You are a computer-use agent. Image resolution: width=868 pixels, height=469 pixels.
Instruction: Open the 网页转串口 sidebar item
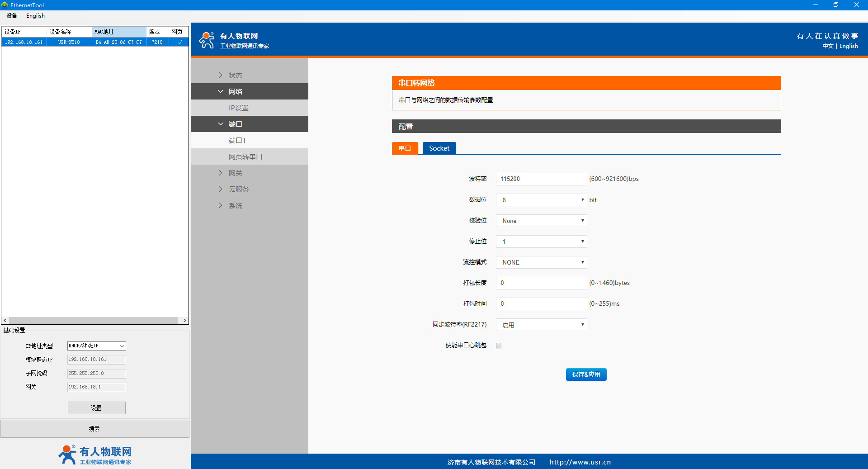coord(245,156)
